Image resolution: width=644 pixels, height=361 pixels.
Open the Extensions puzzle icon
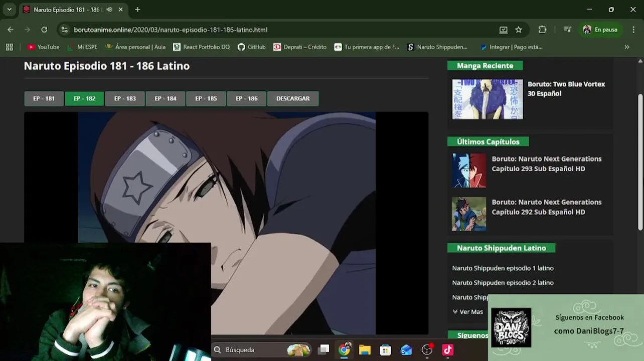pyautogui.click(x=542, y=30)
